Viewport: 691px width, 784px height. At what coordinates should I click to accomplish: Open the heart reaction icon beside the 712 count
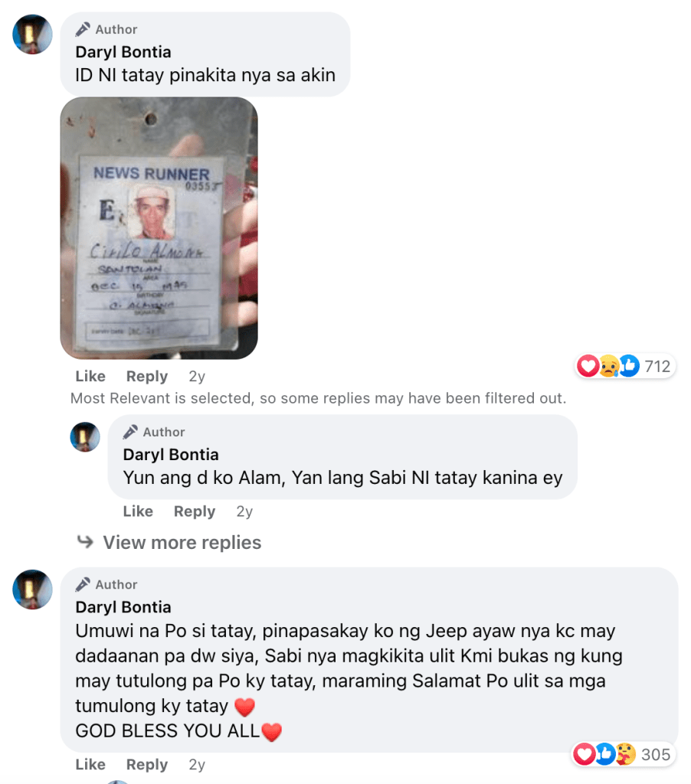click(588, 366)
